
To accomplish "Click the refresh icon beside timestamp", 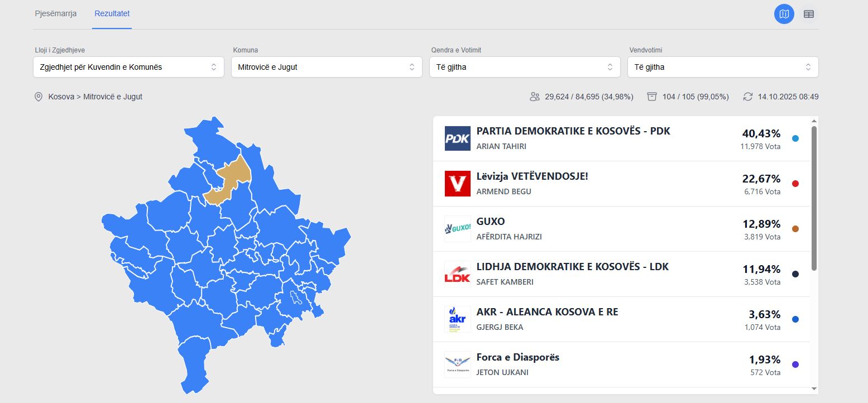I will 748,97.
